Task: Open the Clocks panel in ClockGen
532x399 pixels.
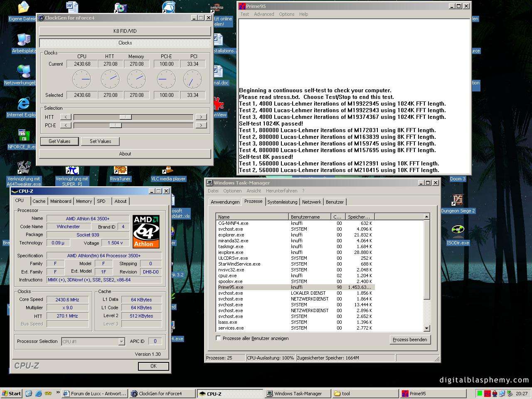Action: 125,43
